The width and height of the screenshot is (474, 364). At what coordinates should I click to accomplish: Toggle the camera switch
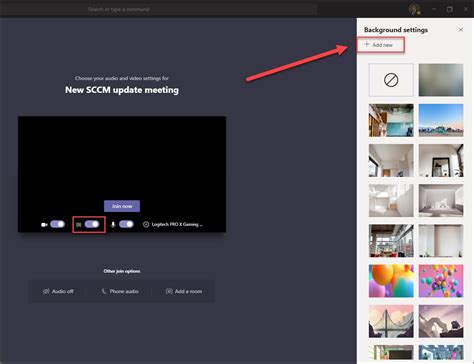click(x=57, y=224)
